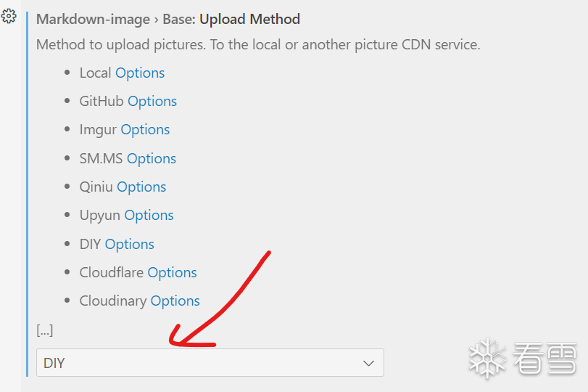Image resolution: width=588 pixels, height=392 pixels.
Task: Click the DIY value in the dropdown
Action: [x=54, y=363]
